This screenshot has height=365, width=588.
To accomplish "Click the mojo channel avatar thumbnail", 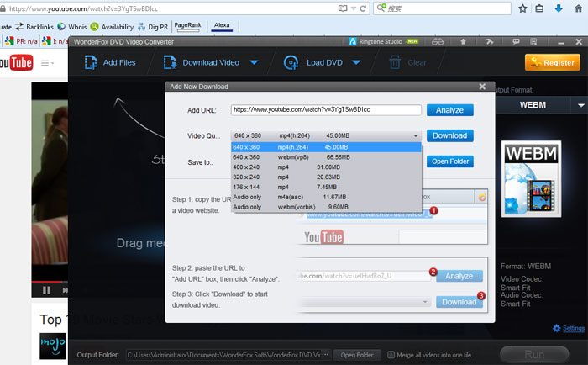I will pyautogui.click(x=53, y=346).
